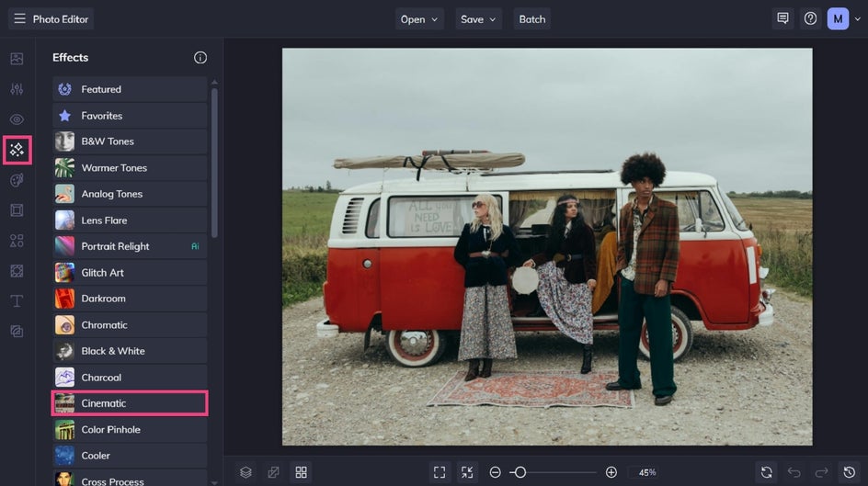Click the zoom in plus button
868x486 pixels.
(611, 472)
